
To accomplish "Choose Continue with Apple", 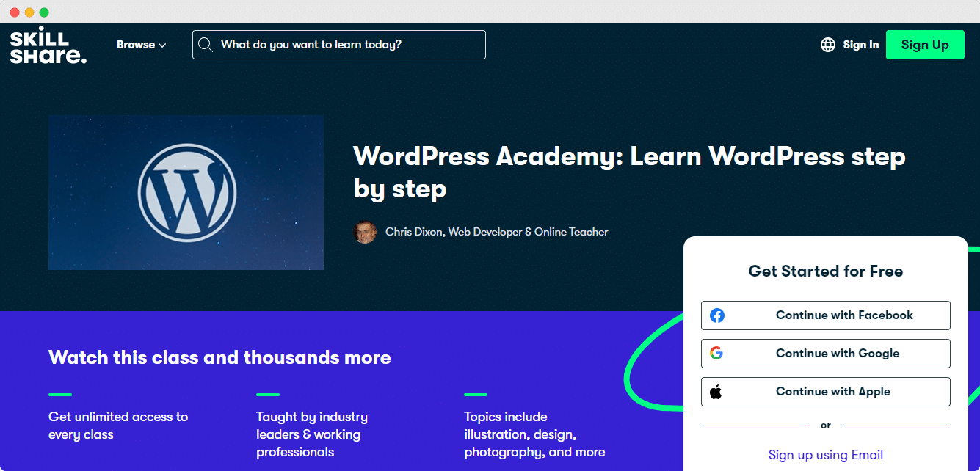I will pyautogui.click(x=826, y=392).
